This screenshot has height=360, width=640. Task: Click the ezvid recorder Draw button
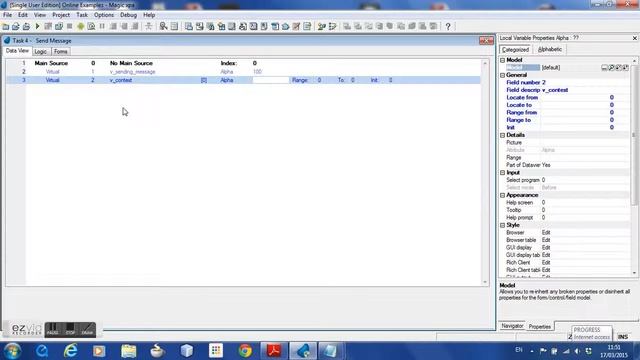point(87,329)
